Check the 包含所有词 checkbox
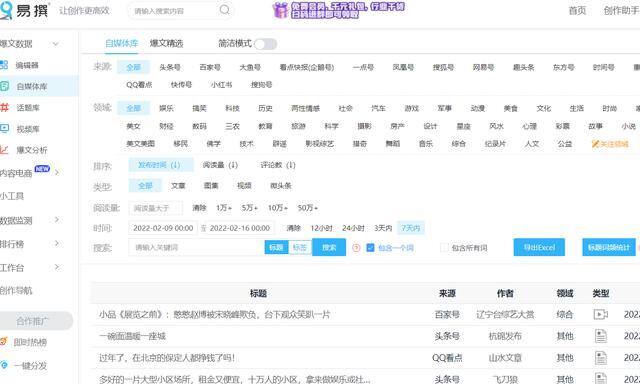Viewport: 640px width, 384px height. click(444, 248)
